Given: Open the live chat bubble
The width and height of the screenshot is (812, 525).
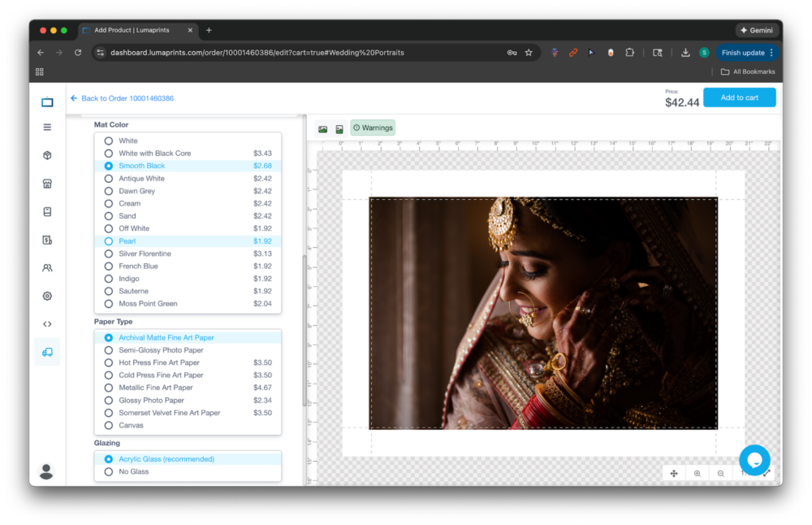Looking at the screenshot, I should 754,460.
